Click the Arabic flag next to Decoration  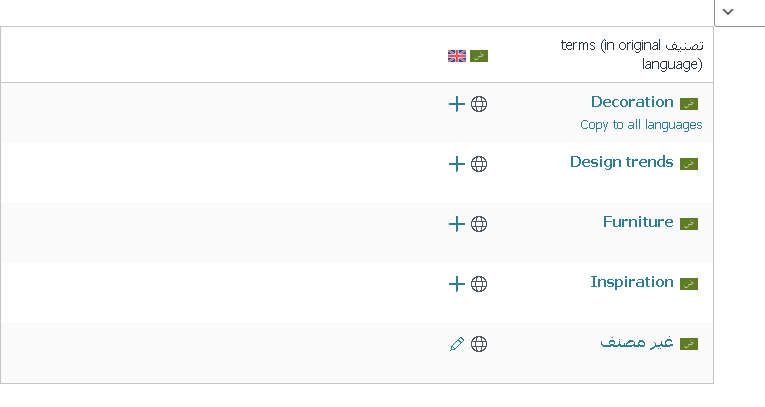point(688,104)
